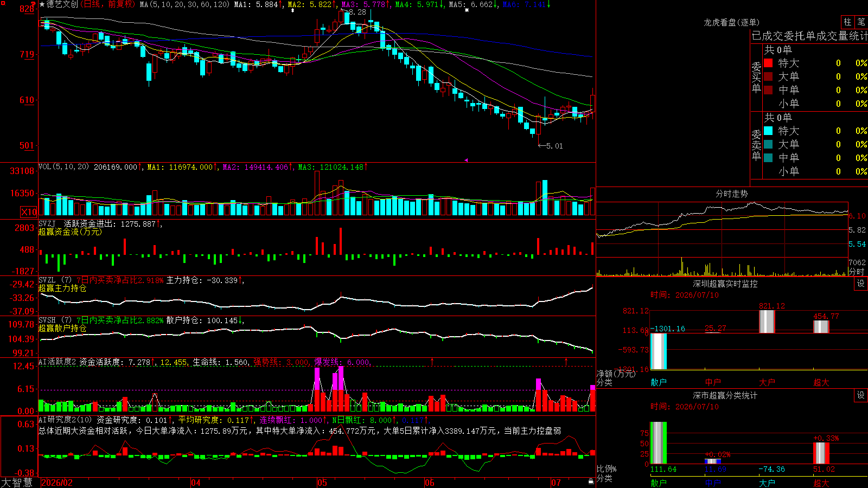This screenshot has width=868, height=488.
Task: Click the SVZJ indicator name
Action: point(47,223)
